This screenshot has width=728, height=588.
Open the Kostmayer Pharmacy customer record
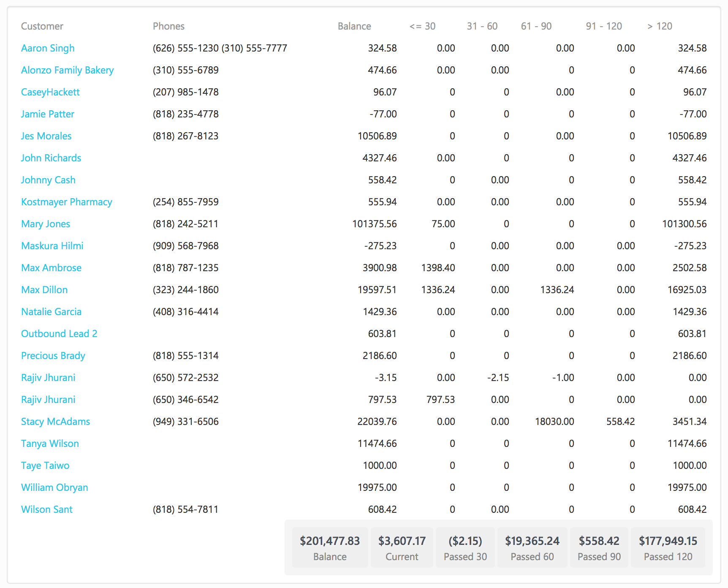point(66,201)
